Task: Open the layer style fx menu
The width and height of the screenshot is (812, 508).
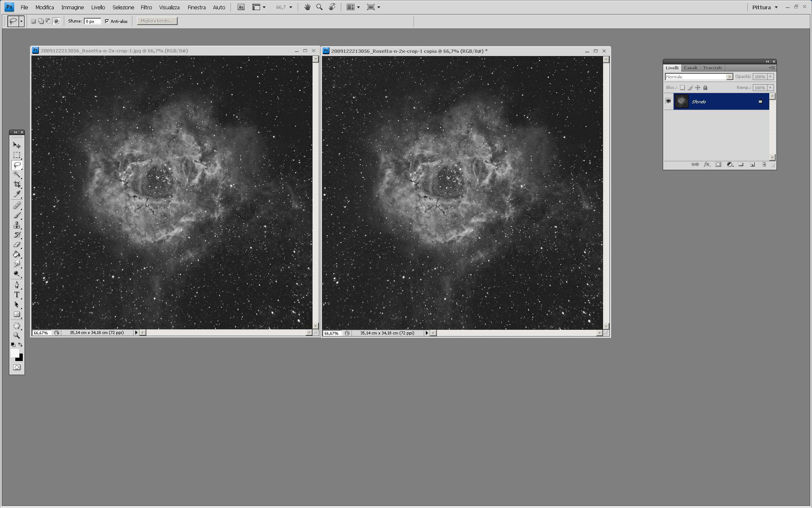Action: click(707, 165)
